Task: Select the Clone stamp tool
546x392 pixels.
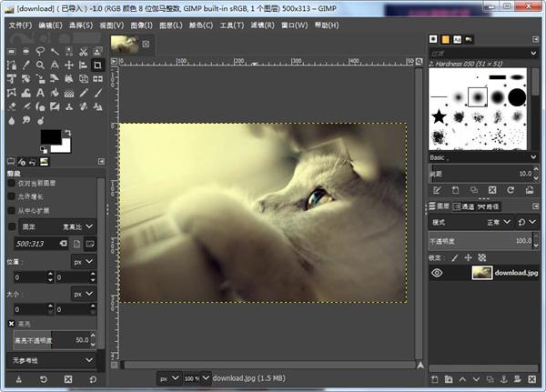Action: pos(69,106)
